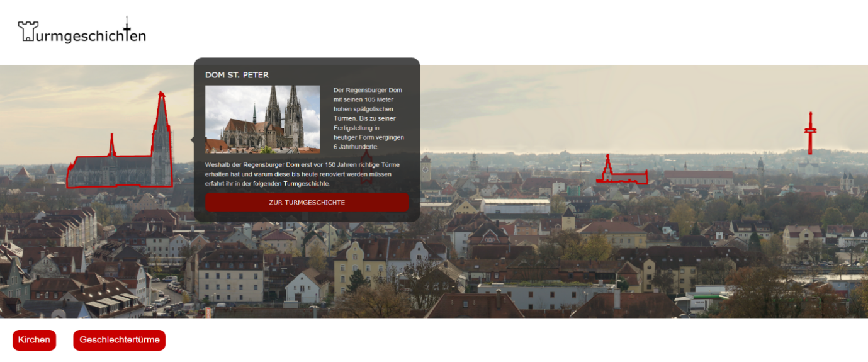Select the Geschlechtertürme filter button
868x362 pixels.
[119, 340]
